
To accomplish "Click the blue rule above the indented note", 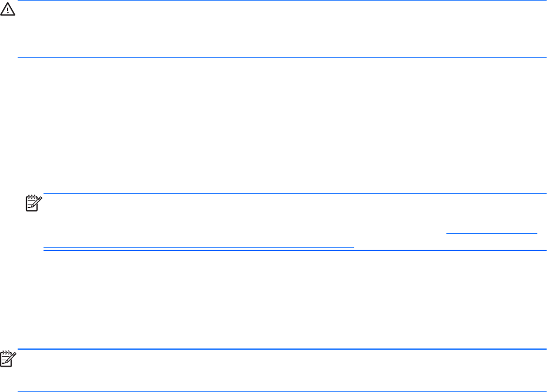I will click(294, 194).
